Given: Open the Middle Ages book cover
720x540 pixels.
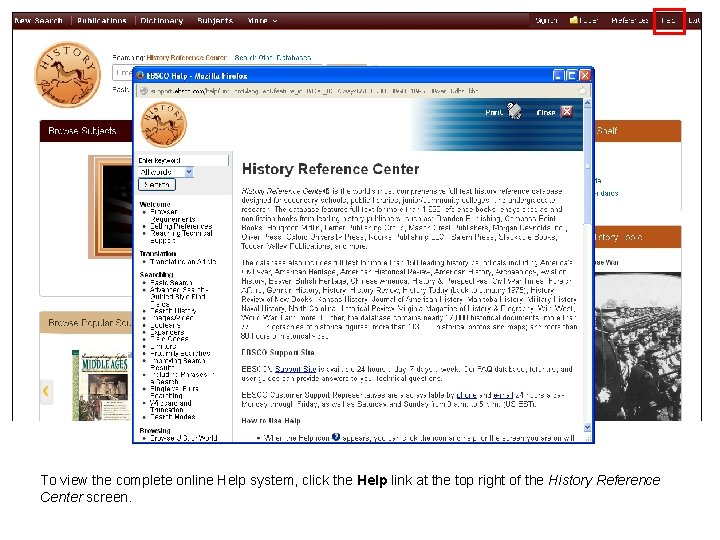Looking at the screenshot, I should [x=101, y=385].
